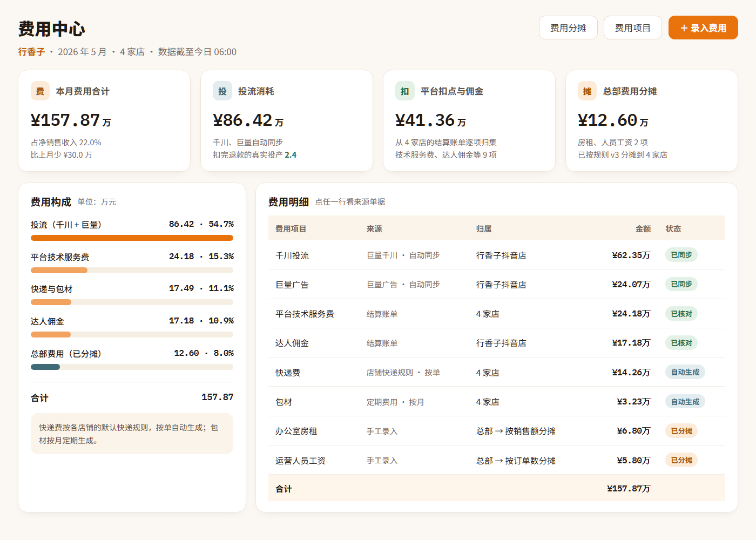Viewport: 756px width, 540px height.
Task: Click source 店铺快递规则 · 按单
Action: (403, 373)
